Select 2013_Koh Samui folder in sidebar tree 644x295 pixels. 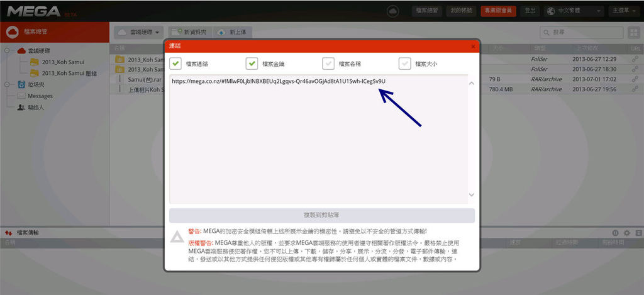pos(63,62)
